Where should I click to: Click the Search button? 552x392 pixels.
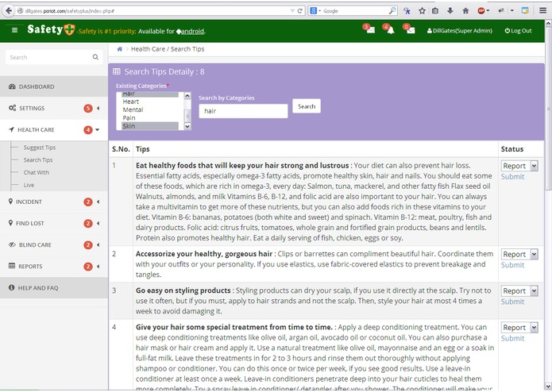pyautogui.click(x=307, y=106)
